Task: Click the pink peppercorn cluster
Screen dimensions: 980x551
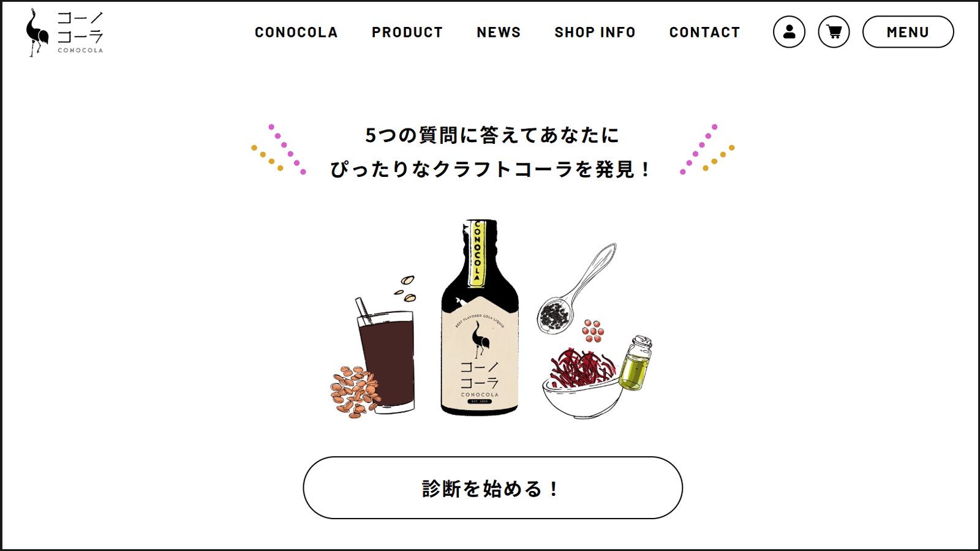Action: point(593,331)
